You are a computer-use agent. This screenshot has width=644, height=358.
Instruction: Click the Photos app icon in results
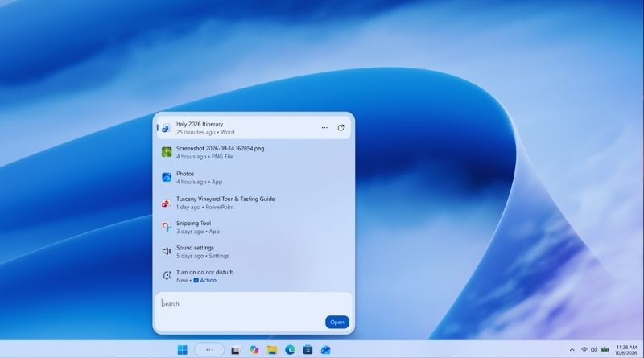coord(167,177)
